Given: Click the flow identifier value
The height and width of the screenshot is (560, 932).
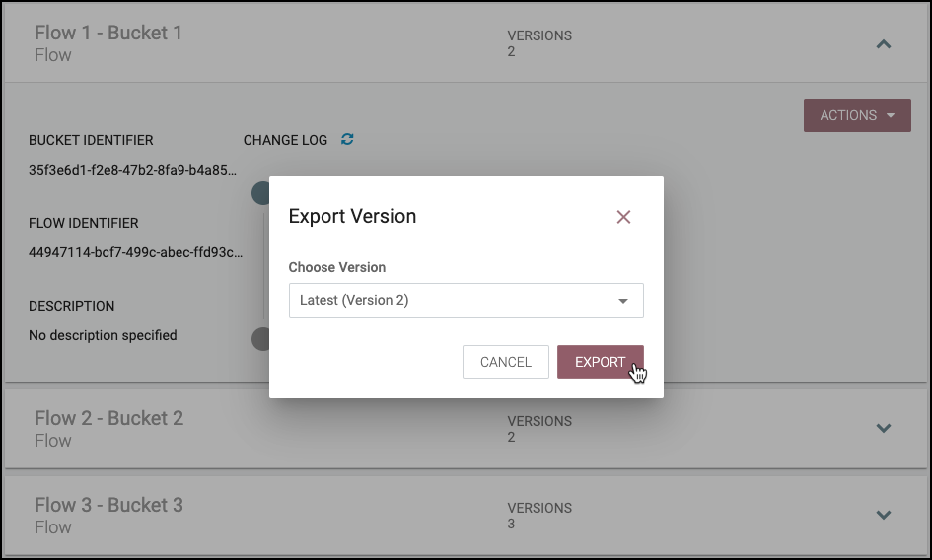Looking at the screenshot, I should 135,252.
